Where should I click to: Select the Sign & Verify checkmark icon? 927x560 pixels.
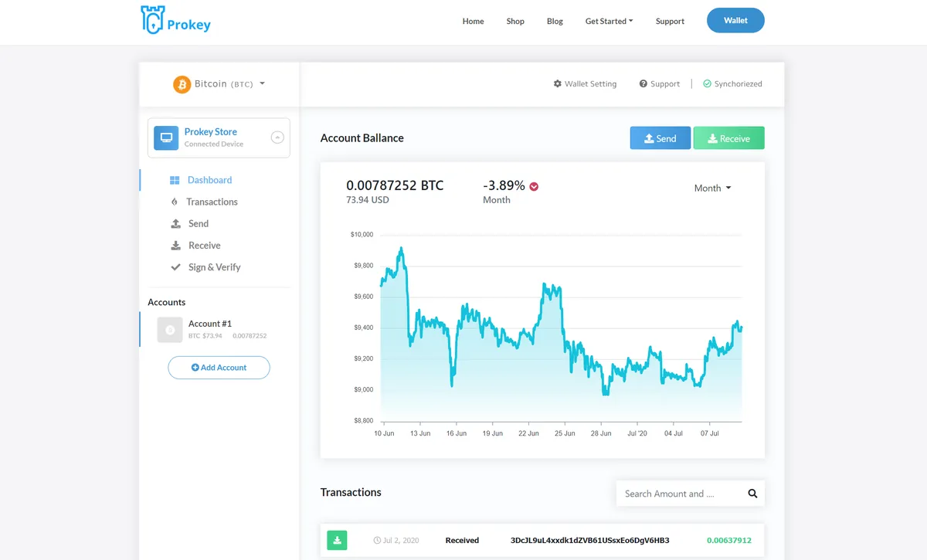175,266
